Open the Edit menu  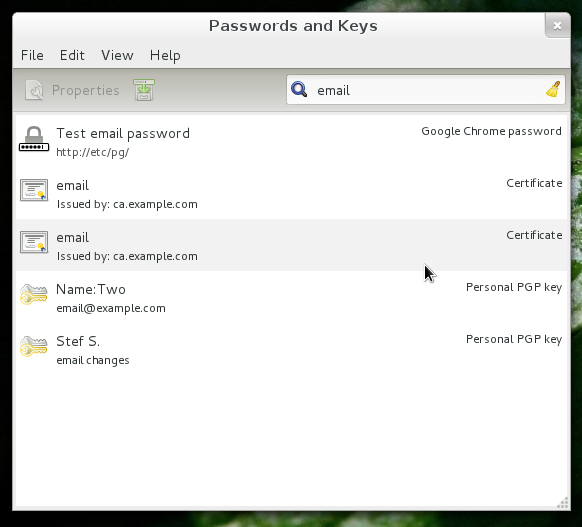72,55
